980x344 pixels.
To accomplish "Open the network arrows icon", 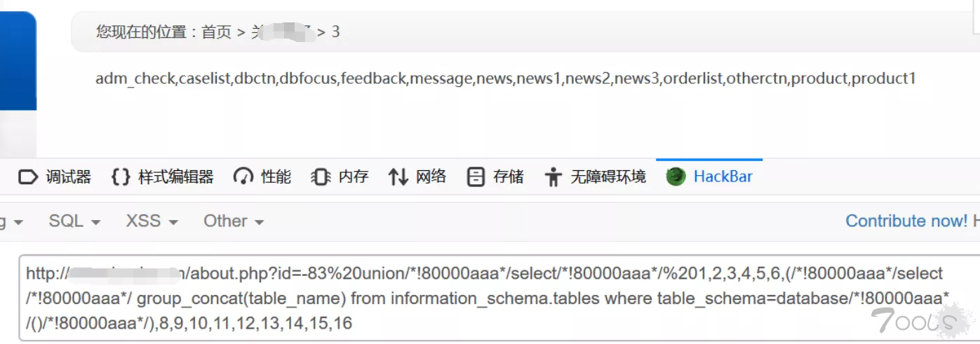I will coord(398,177).
